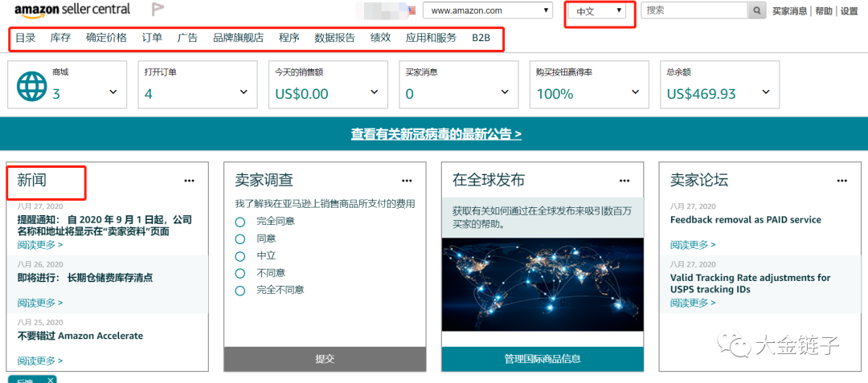Open the 订单 menu
868x383 pixels.
pyautogui.click(x=152, y=38)
